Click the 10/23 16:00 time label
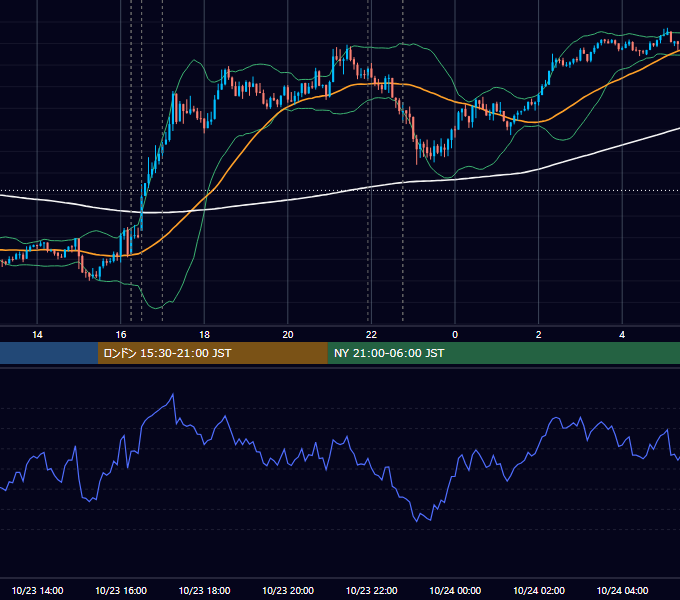Image resolution: width=680 pixels, height=600 pixels. tap(121, 590)
